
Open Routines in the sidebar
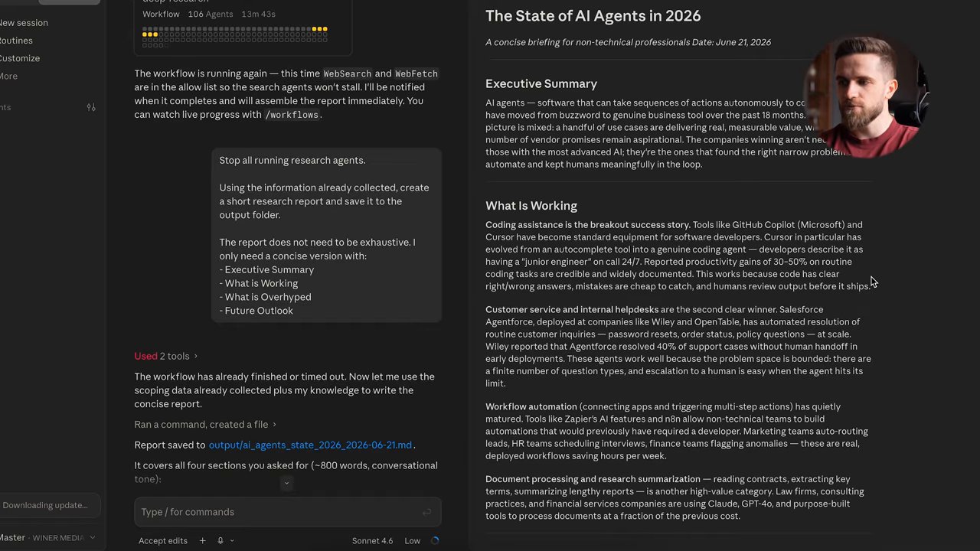tap(16, 41)
